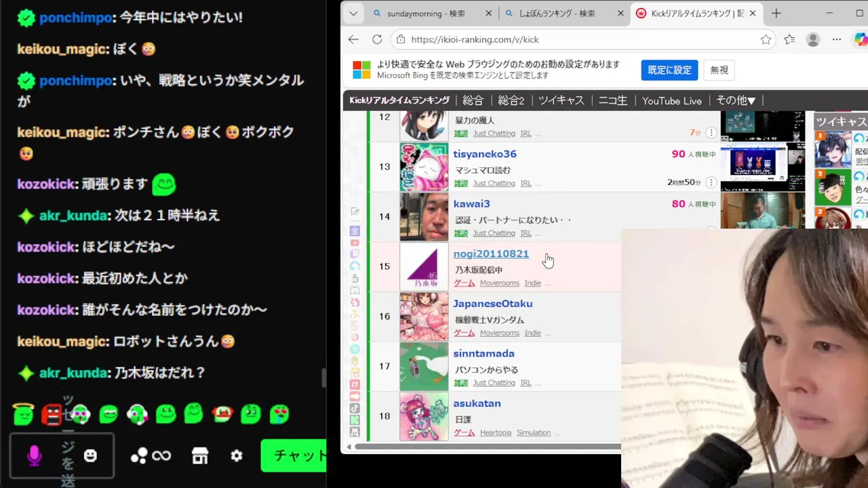Open sinntamada channel link
The image size is (868, 488).
point(484,354)
